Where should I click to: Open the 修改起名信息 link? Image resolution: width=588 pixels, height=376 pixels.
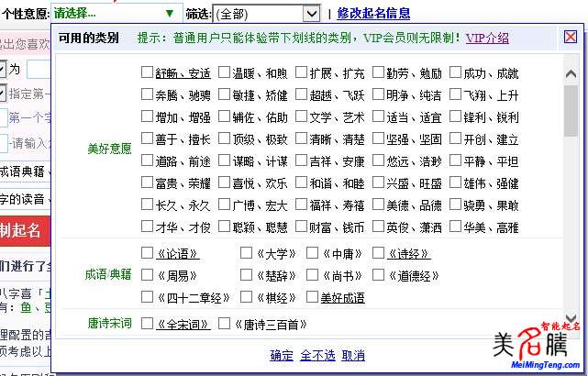373,14
